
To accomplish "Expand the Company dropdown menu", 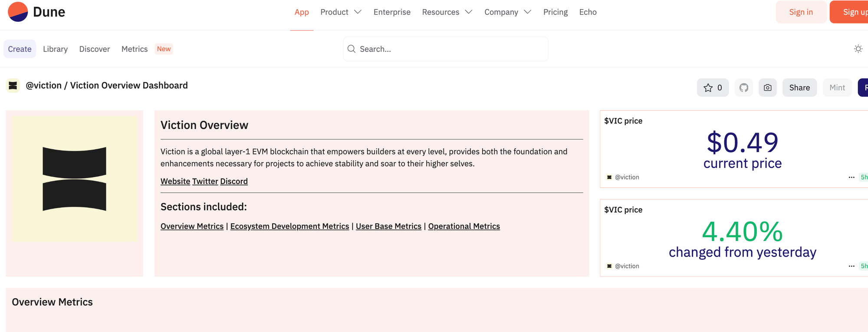I will pos(508,12).
